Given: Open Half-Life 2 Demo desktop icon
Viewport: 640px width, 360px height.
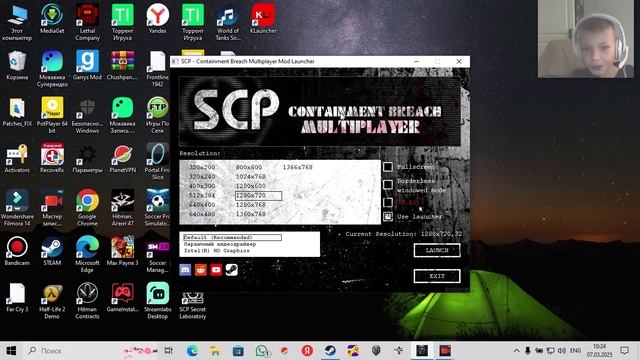Looking at the screenshot, I should click(x=52, y=301).
